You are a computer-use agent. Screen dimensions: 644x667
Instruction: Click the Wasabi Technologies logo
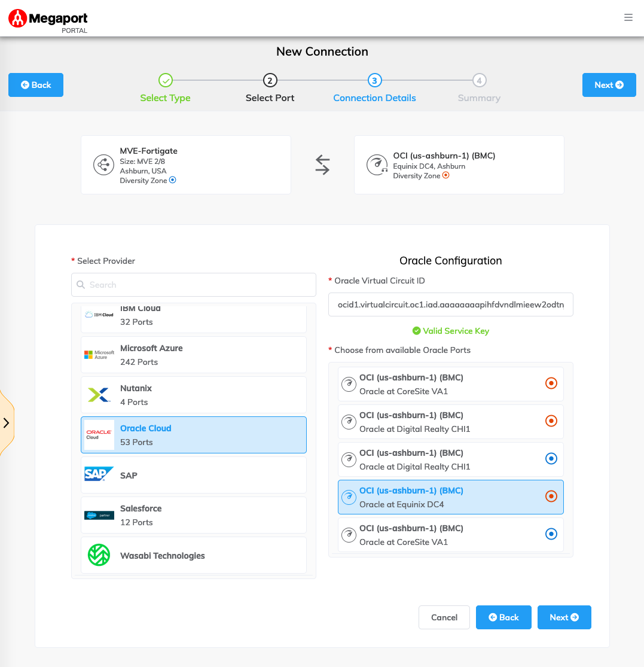99,555
